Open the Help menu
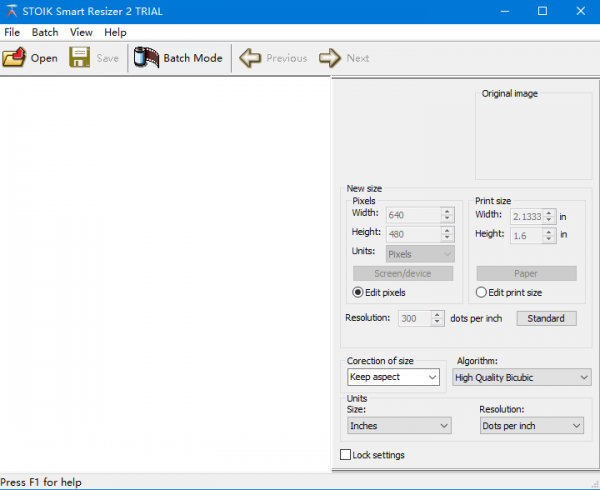Screen dimensions: 600x490 click(x=115, y=32)
